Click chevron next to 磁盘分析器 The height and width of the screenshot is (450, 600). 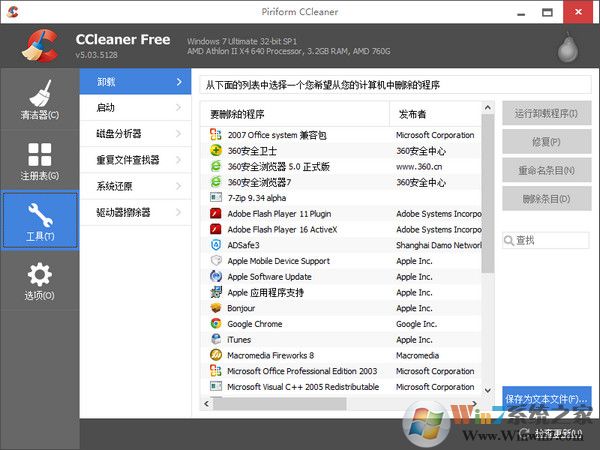[178, 134]
